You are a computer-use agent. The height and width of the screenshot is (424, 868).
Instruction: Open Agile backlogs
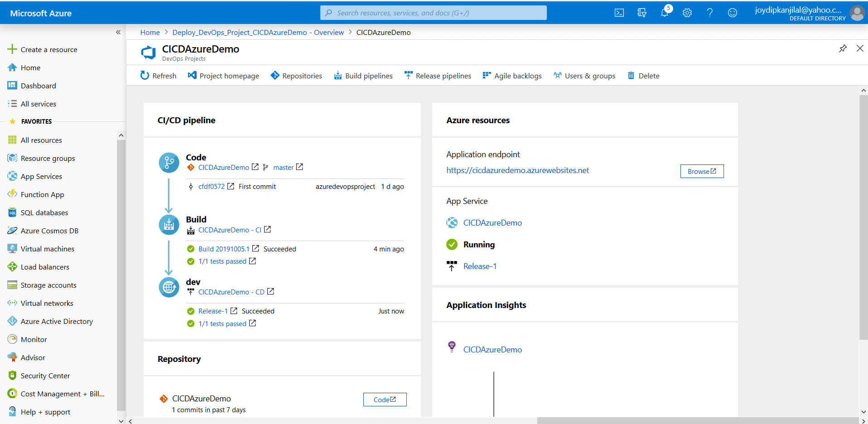click(512, 76)
